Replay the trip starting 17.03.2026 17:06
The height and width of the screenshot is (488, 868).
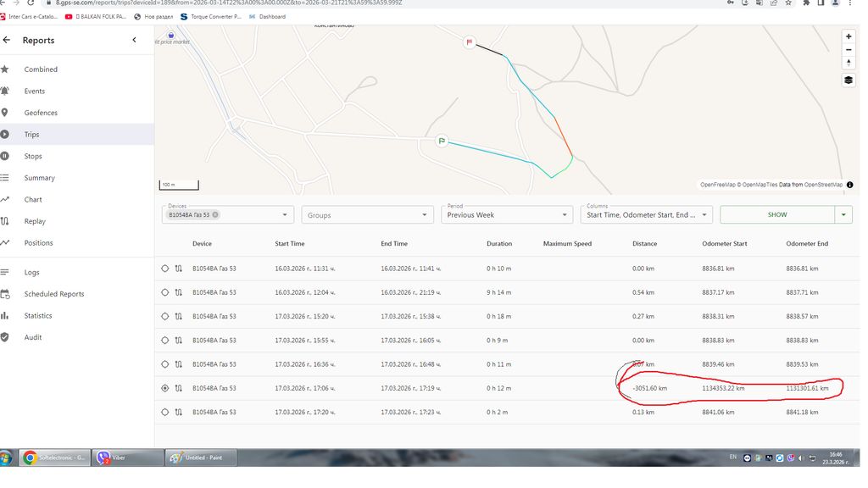pos(178,388)
